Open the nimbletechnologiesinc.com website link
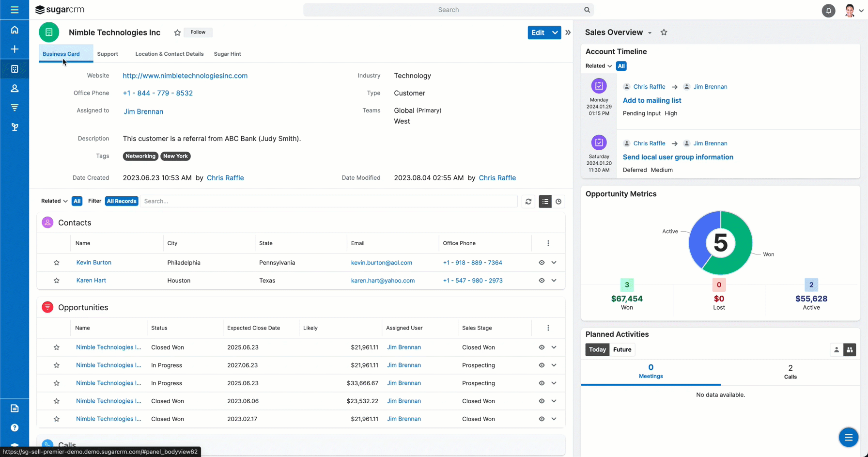This screenshot has width=868, height=457. [185, 76]
